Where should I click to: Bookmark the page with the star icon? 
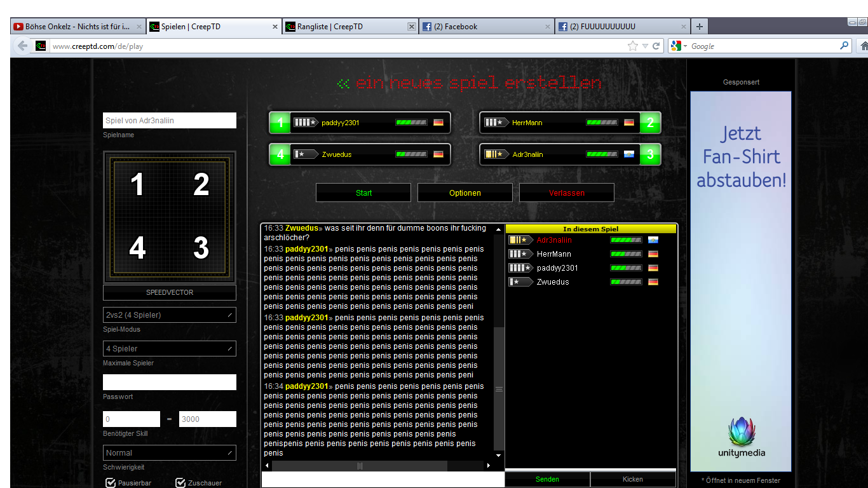pos(632,46)
